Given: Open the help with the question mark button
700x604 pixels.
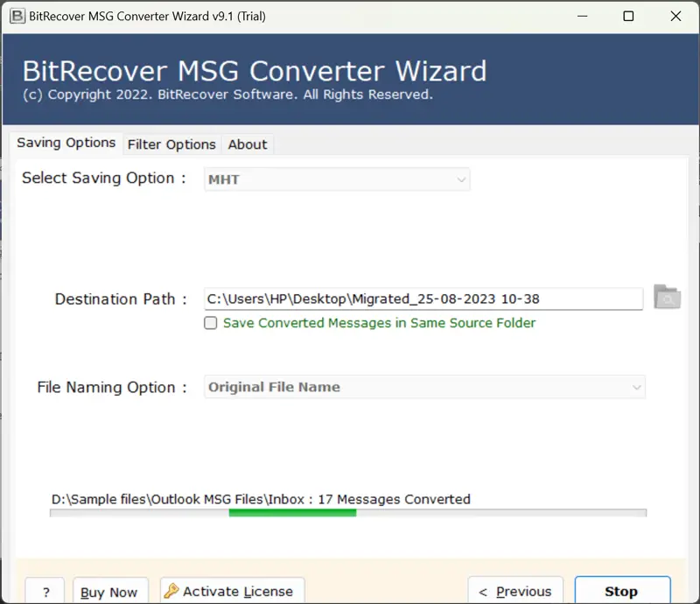Looking at the screenshot, I should [45, 592].
